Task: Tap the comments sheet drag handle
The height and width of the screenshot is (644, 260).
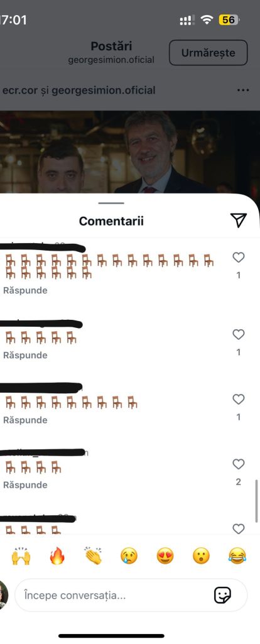Action: pyautogui.click(x=111, y=203)
